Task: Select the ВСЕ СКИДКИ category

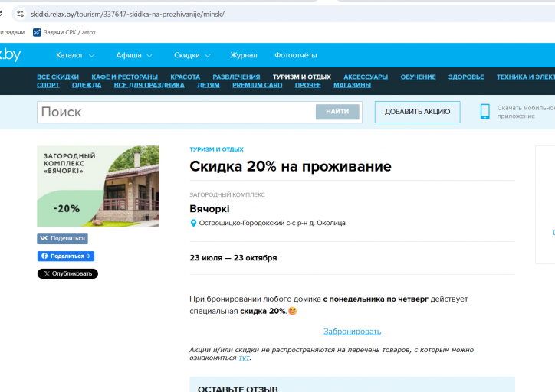Action: [57, 77]
